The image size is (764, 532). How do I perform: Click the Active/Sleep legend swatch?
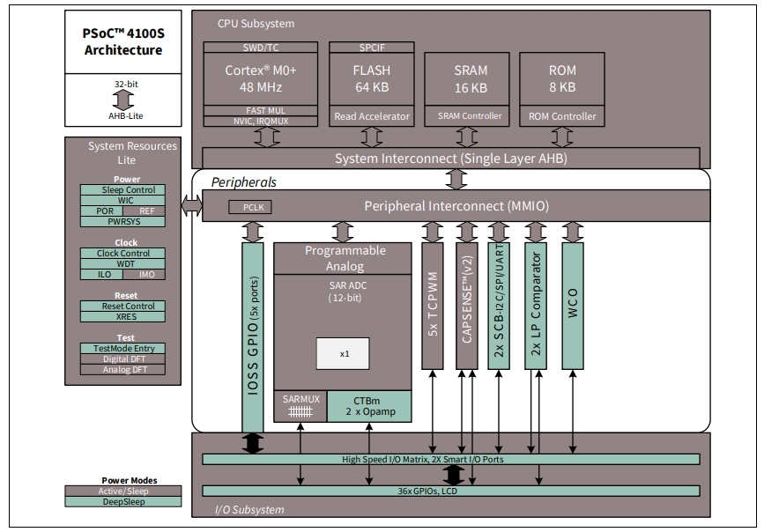point(122,491)
